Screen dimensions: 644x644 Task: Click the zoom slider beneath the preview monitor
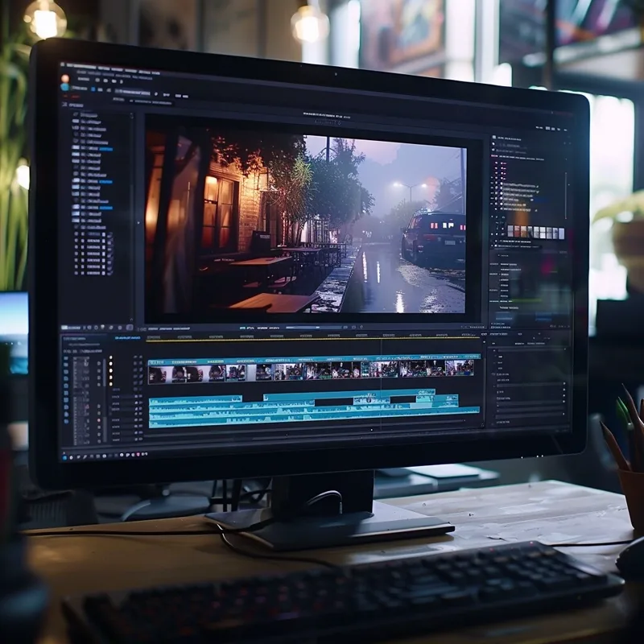pos(314,328)
